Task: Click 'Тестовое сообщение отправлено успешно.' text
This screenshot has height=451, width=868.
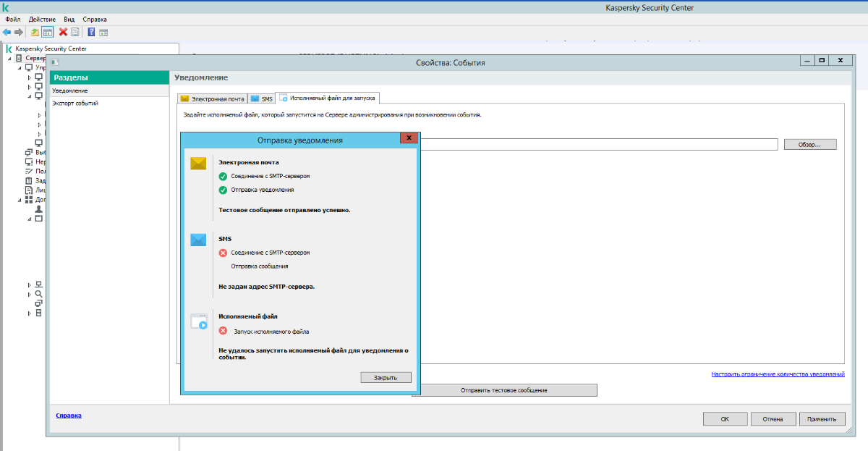Action: coord(284,210)
